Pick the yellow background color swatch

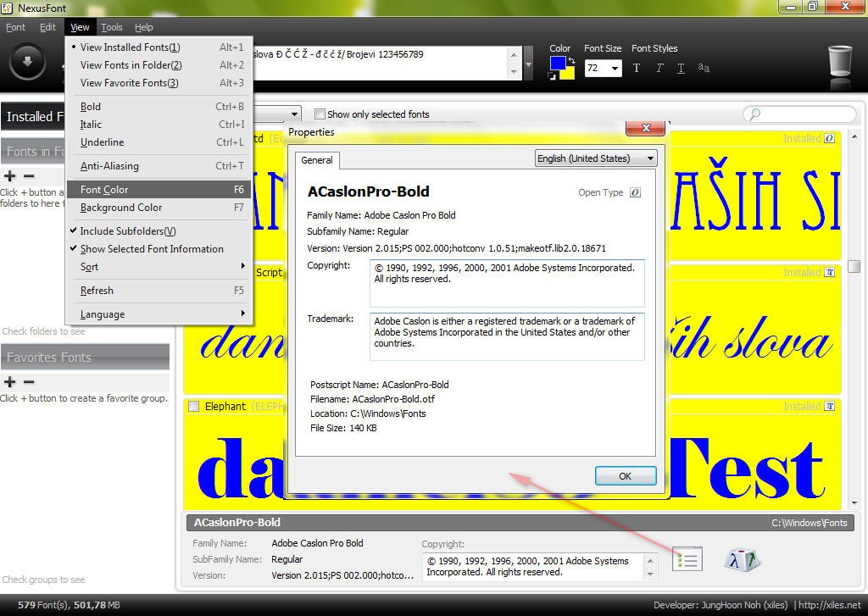tap(568, 74)
